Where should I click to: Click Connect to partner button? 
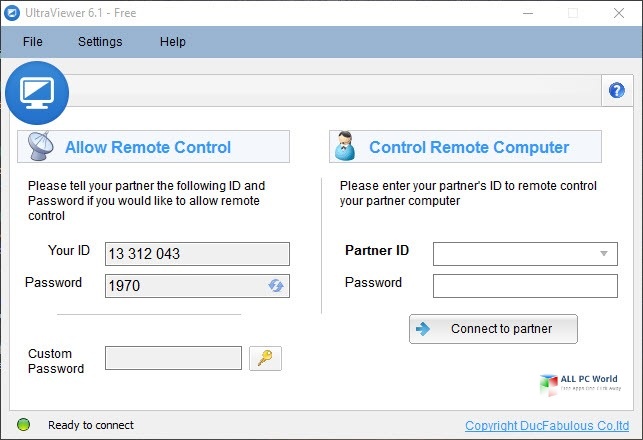pos(493,329)
